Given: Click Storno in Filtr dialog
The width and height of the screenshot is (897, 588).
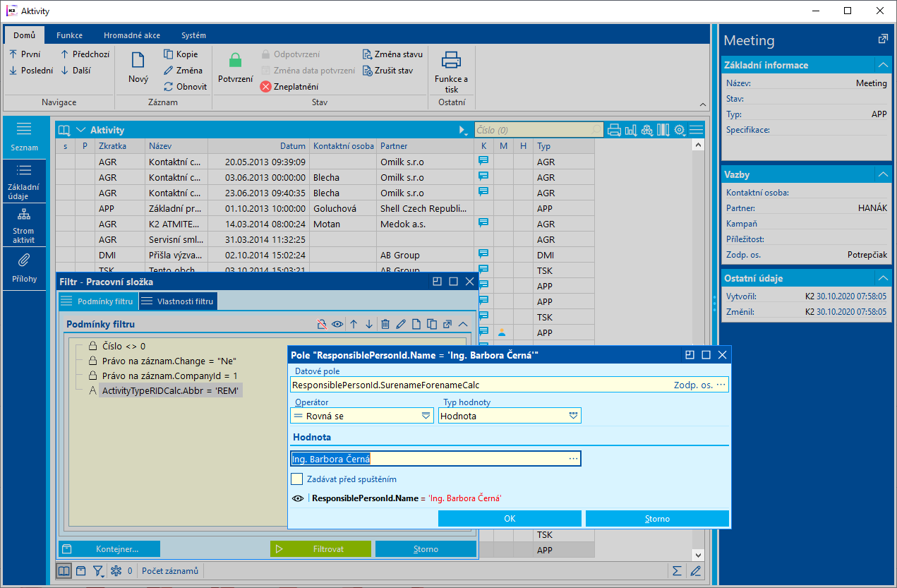Looking at the screenshot, I should [426, 548].
